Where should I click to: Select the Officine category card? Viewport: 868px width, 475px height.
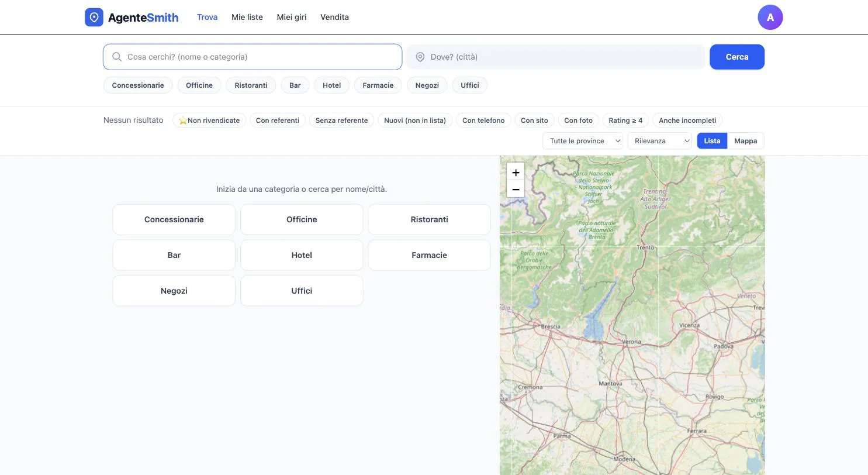pyautogui.click(x=302, y=220)
